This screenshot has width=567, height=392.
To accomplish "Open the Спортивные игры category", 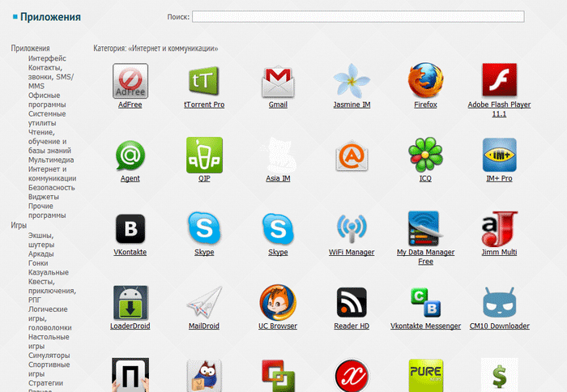I will coord(49,369).
